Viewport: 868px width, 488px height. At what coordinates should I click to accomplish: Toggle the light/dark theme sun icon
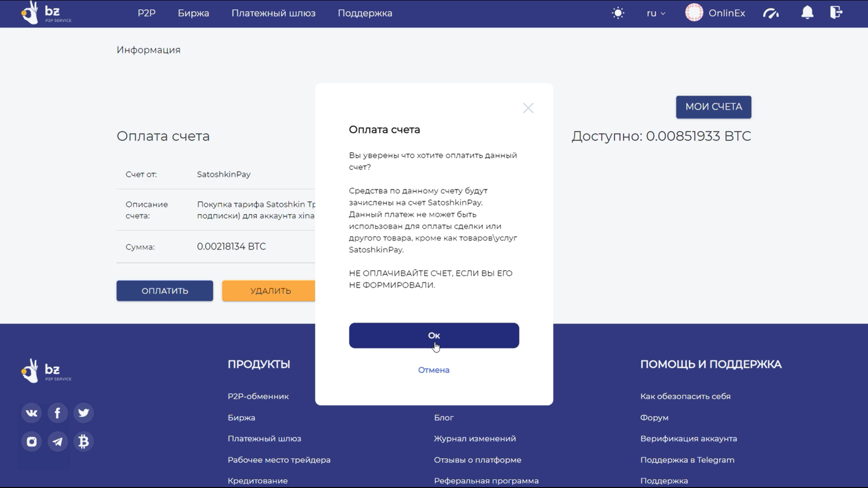(618, 13)
